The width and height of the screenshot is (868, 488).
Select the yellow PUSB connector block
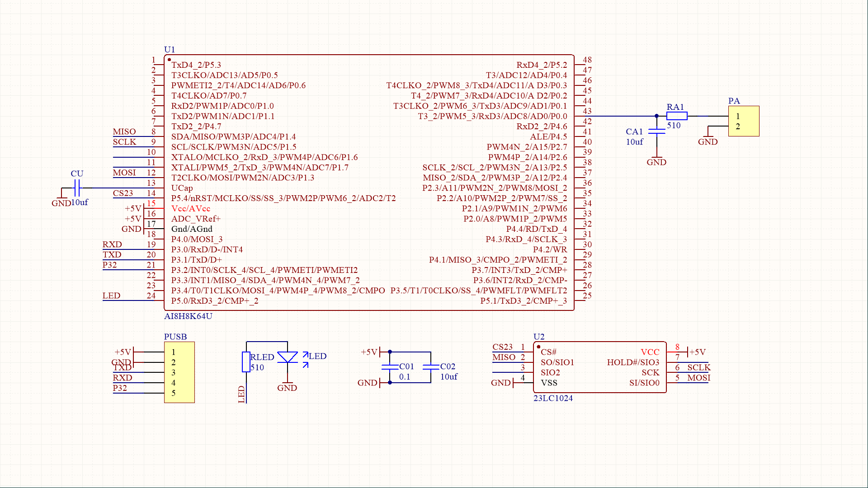[179, 372]
